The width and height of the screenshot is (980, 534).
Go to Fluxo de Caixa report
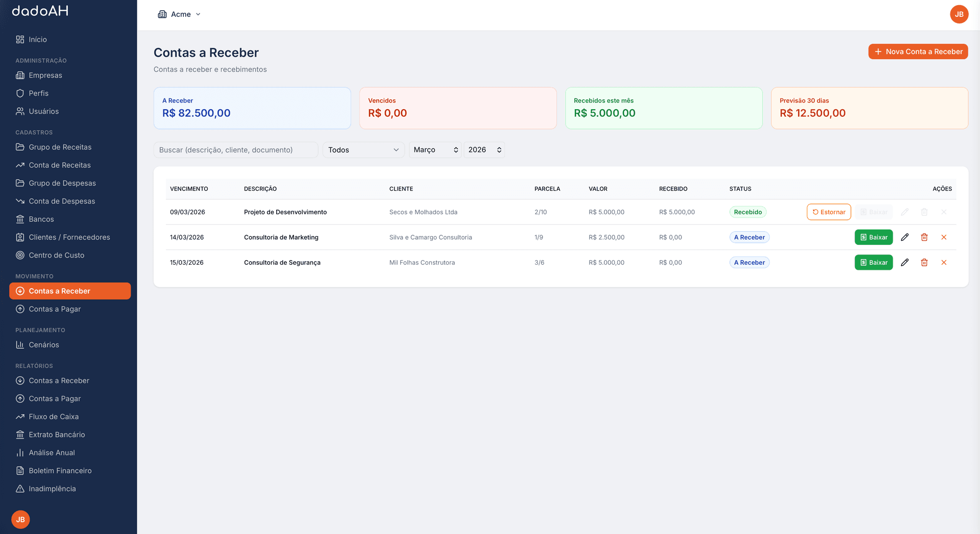pos(54,417)
